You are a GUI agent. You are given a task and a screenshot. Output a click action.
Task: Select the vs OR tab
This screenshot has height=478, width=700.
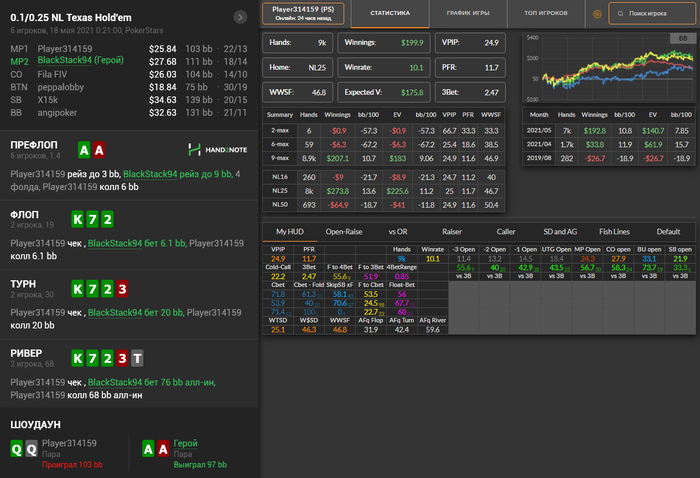point(398,232)
